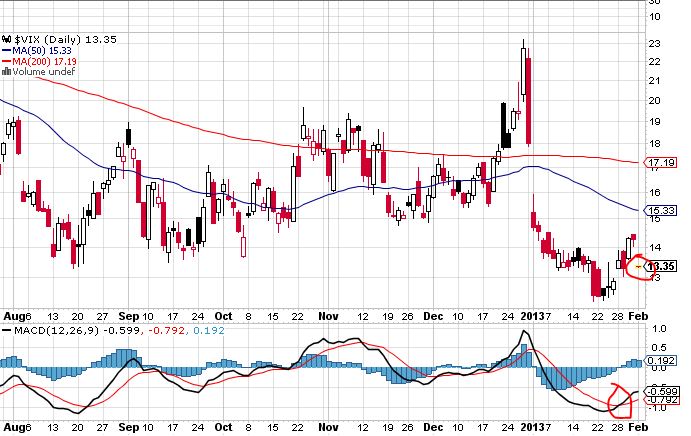Viewport: 691px width, 436px height.
Task: Click the 14 label on the price axis
Action: click(655, 248)
